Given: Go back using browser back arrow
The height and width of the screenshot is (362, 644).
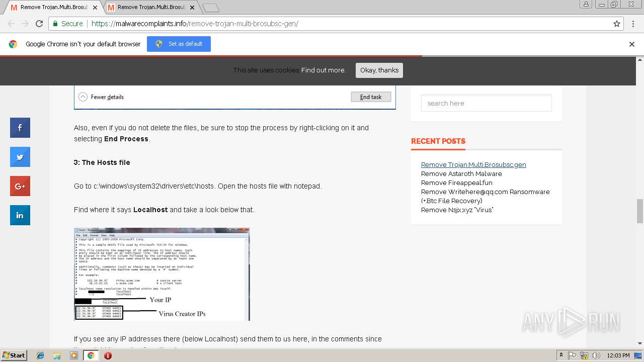Looking at the screenshot, I should click(11, 24).
